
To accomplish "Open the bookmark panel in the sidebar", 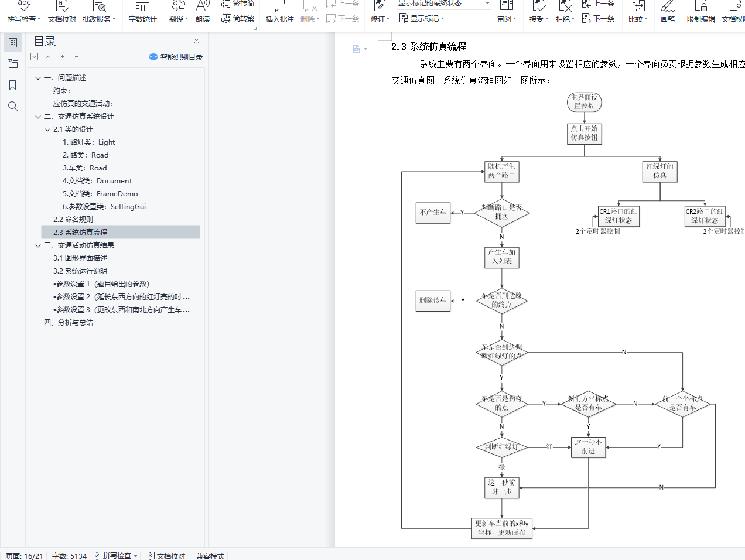I will click(13, 85).
